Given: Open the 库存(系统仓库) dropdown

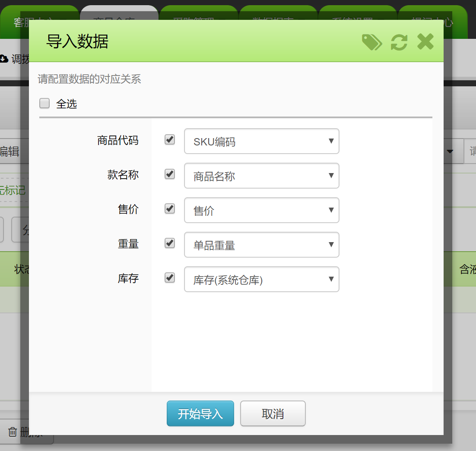Looking at the screenshot, I should click(262, 280).
